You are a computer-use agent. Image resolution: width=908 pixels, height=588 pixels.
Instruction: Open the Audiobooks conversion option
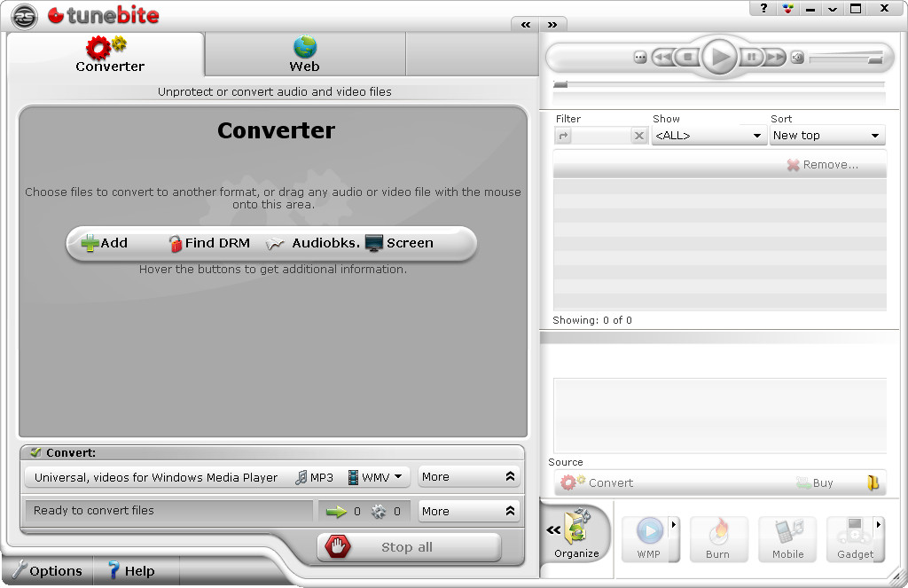[313, 243]
